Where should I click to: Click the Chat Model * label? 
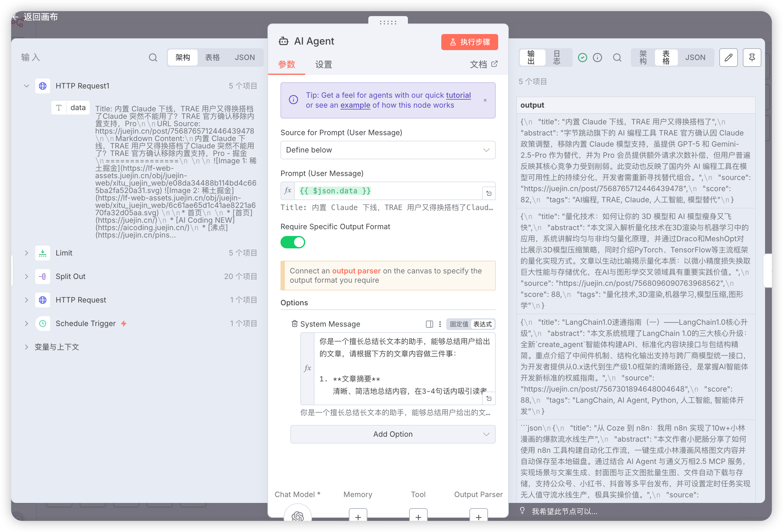pyautogui.click(x=297, y=494)
